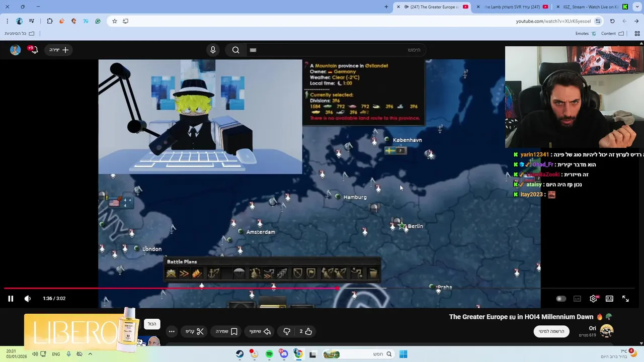Open YouTube notifications bell
Viewport: 644px width, 362px height.
[33, 50]
